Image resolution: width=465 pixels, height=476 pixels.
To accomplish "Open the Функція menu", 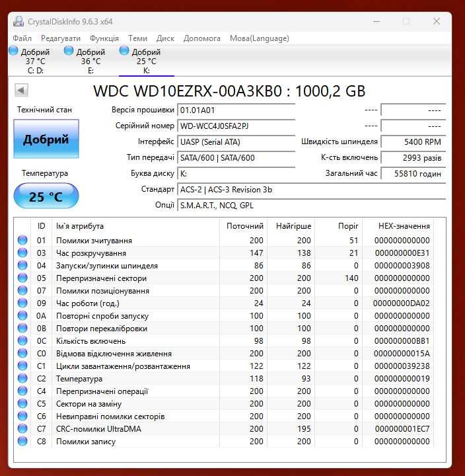I will [x=104, y=38].
